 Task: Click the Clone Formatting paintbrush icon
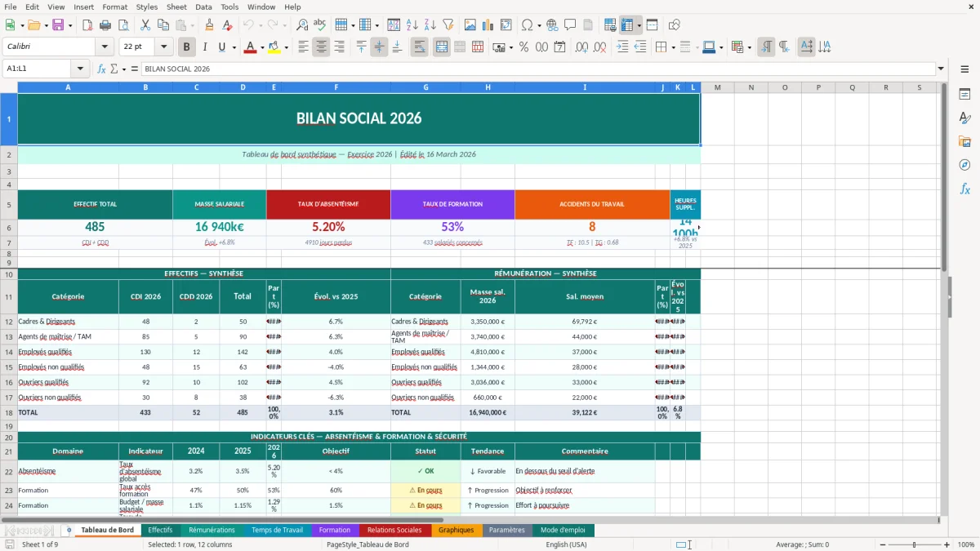209,25
